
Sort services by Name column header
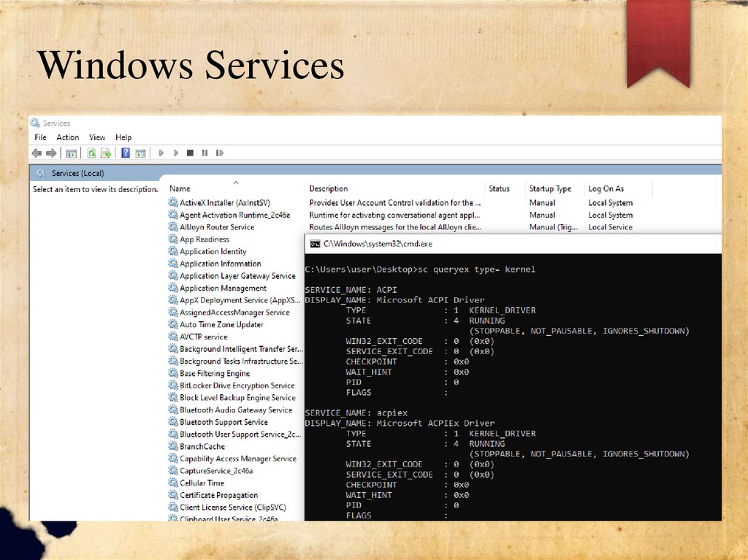click(x=180, y=189)
